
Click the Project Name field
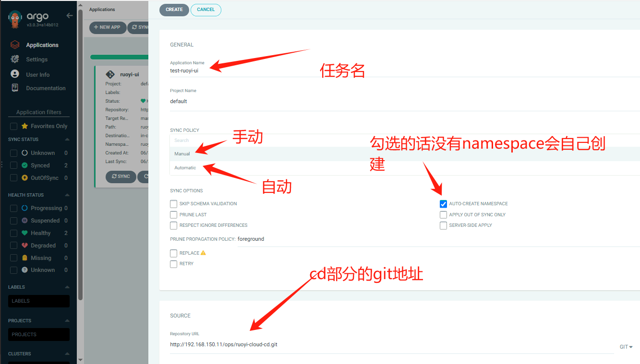405,101
